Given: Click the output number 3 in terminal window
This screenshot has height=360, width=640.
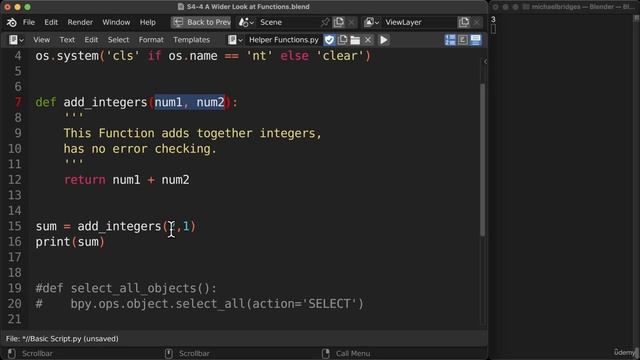Looking at the screenshot, I should (493, 20).
